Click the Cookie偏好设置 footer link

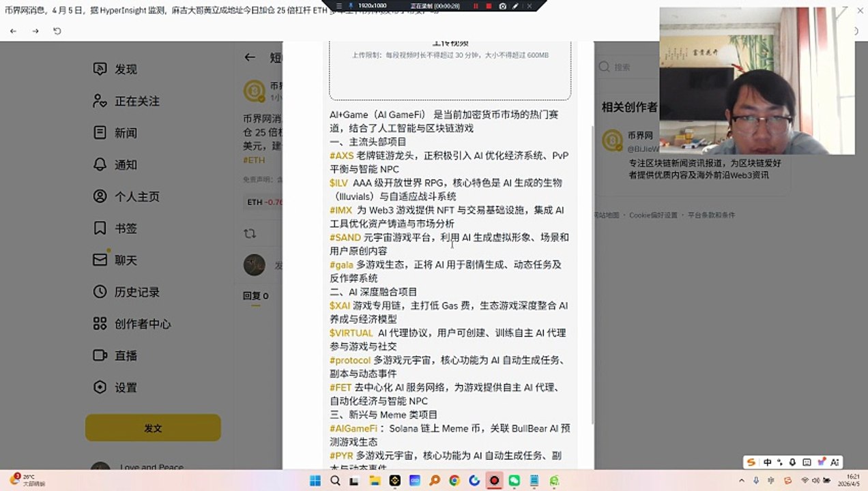pos(653,215)
